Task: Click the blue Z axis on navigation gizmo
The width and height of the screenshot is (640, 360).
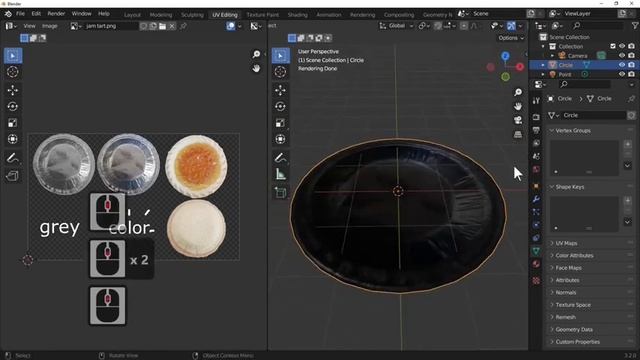Action: [505, 56]
